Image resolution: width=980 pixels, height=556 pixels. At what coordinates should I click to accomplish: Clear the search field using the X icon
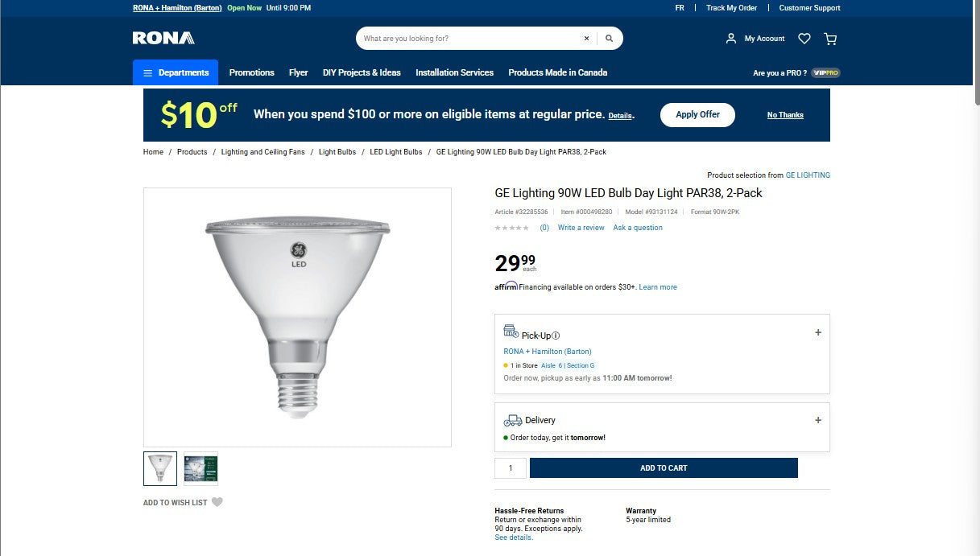(586, 38)
